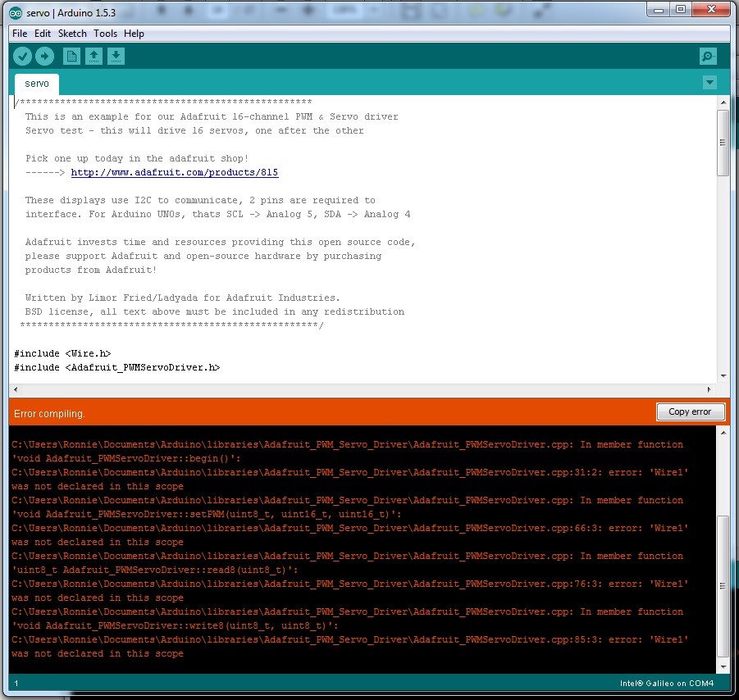Click the cpp:66:3 'Wire1' error line
This screenshot has width=739, height=700.
(349, 528)
